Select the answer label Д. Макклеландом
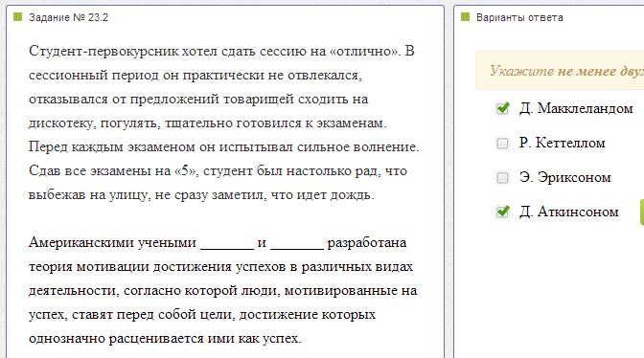Viewport: 644px width, 358px height. [x=576, y=109]
